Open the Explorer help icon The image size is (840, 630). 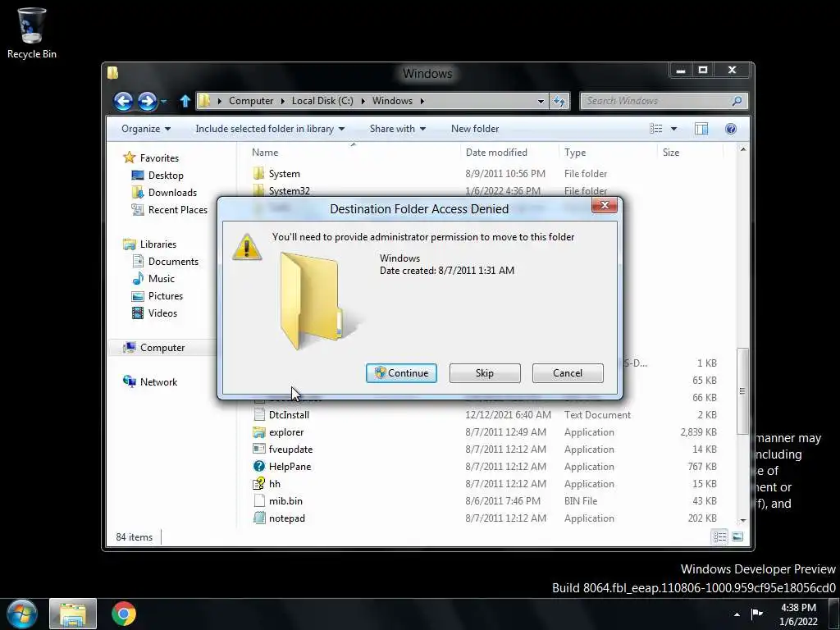[730, 129]
